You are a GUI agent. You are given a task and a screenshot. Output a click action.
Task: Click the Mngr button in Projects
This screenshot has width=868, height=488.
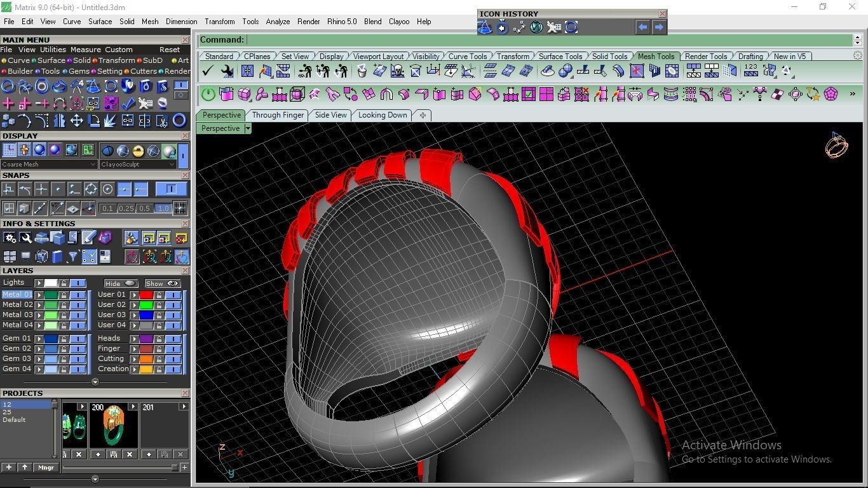[46, 468]
